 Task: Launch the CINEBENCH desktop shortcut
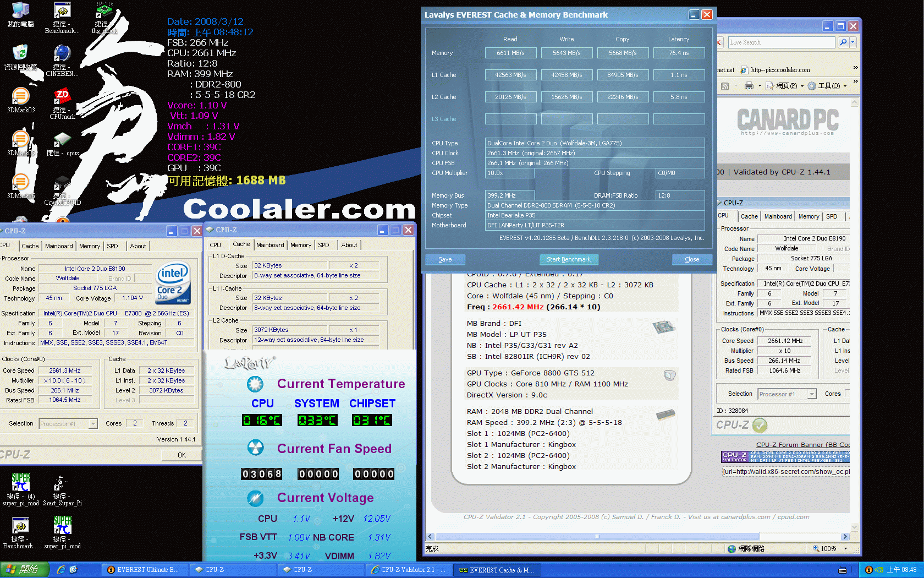62,61
